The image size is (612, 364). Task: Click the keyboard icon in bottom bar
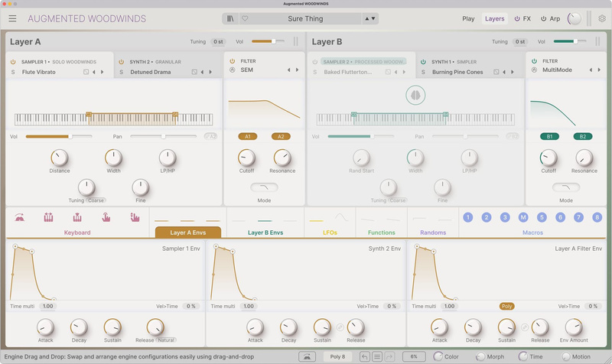pos(308,356)
